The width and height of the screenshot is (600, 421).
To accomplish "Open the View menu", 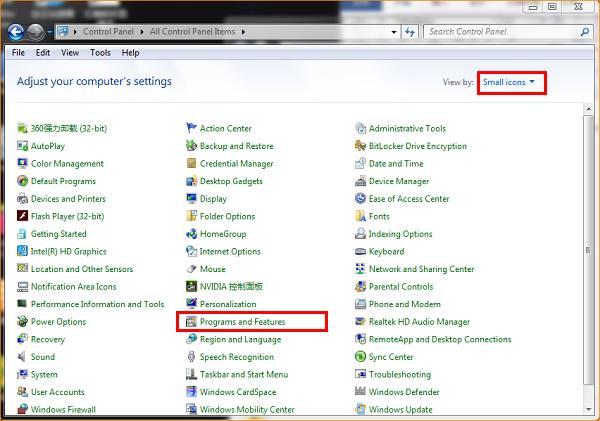I will [70, 53].
